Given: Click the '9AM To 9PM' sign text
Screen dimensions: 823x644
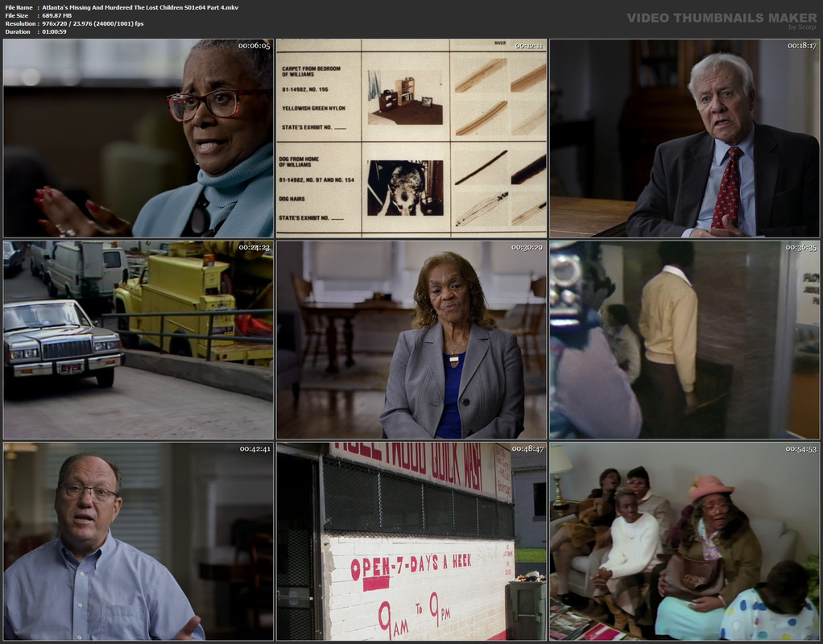Looking at the screenshot, I should tap(415, 614).
